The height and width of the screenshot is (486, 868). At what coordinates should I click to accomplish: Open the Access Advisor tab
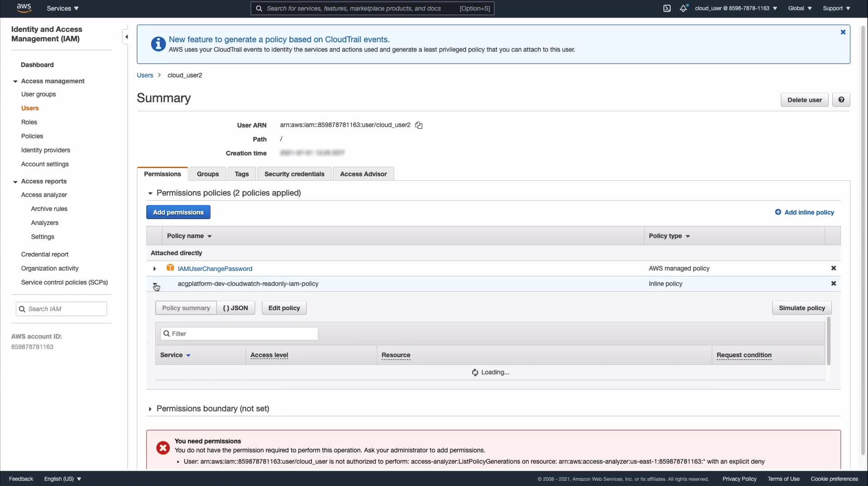[x=363, y=174]
